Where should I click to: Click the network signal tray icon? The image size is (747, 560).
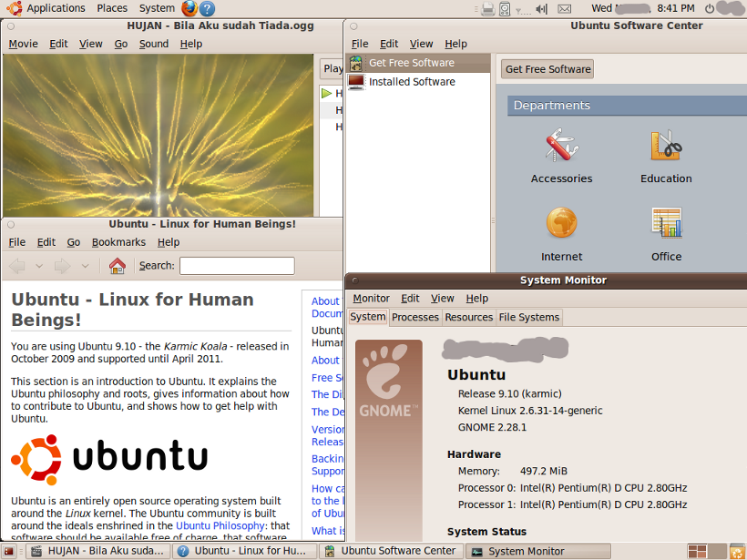coord(523,9)
